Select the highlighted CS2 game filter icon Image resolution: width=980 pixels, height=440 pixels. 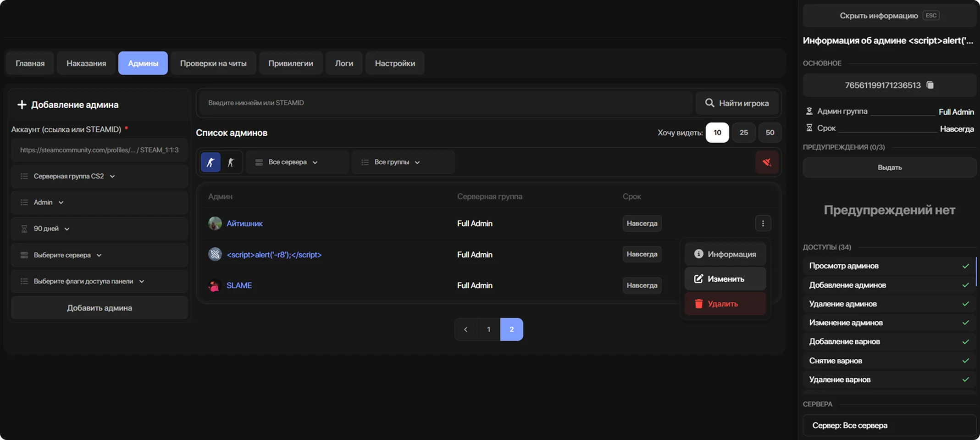(211, 162)
